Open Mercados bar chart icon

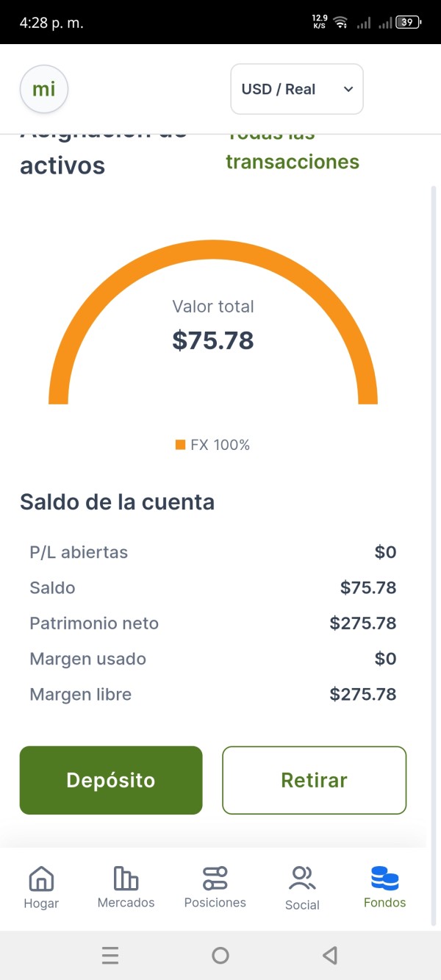coord(126,878)
